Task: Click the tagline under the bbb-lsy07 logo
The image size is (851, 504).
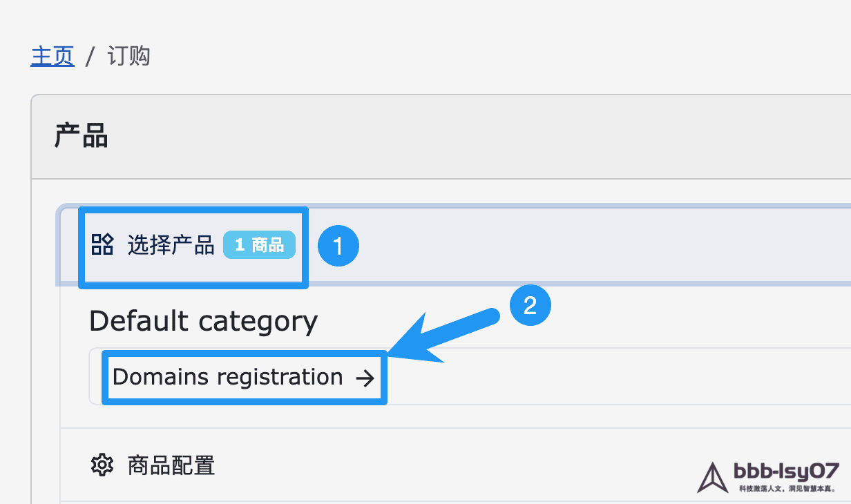Action: 787,489
